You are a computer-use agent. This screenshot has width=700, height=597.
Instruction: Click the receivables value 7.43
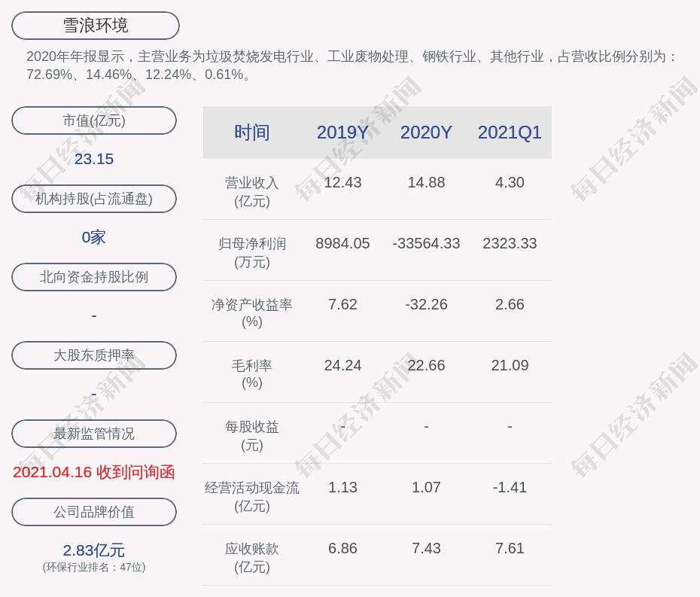pos(426,548)
